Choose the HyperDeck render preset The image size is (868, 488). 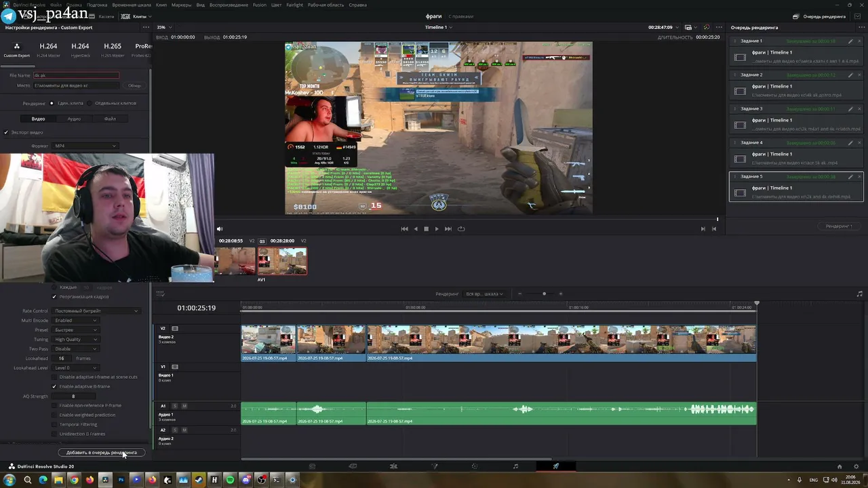pos(80,49)
